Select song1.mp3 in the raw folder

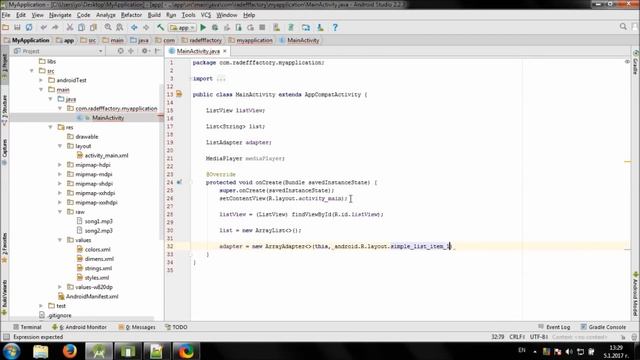click(x=94, y=221)
